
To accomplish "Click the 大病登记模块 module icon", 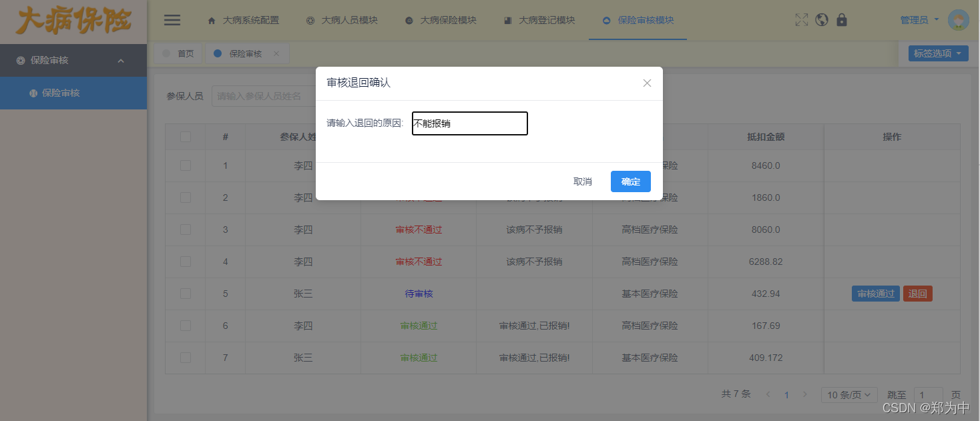I will click(x=507, y=20).
